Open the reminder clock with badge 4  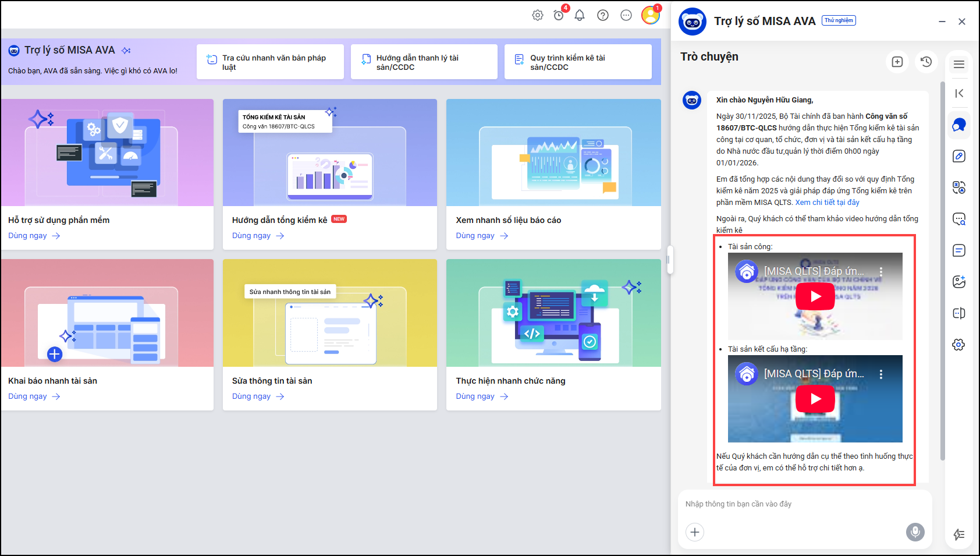point(559,15)
